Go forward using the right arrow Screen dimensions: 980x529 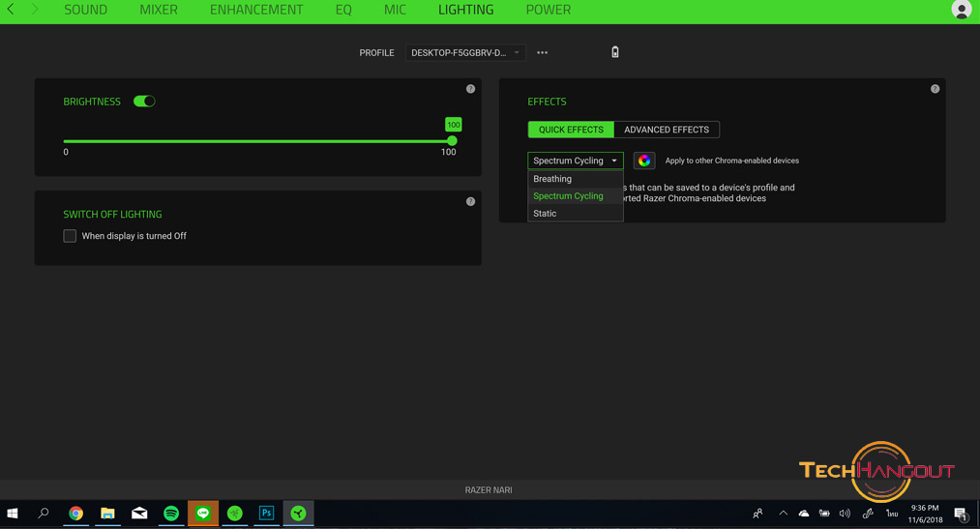(35, 10)
